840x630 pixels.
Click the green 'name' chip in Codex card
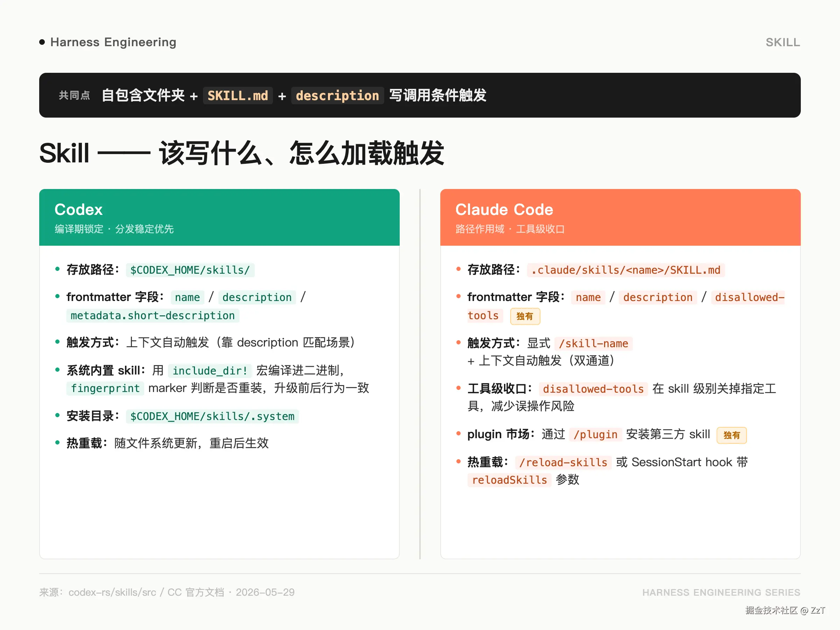[187, 297]
